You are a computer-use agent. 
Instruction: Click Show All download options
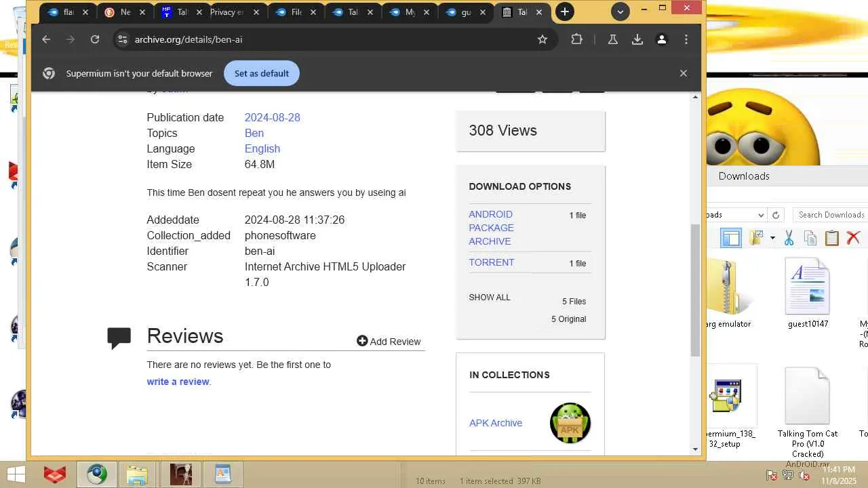coord(490,298)
